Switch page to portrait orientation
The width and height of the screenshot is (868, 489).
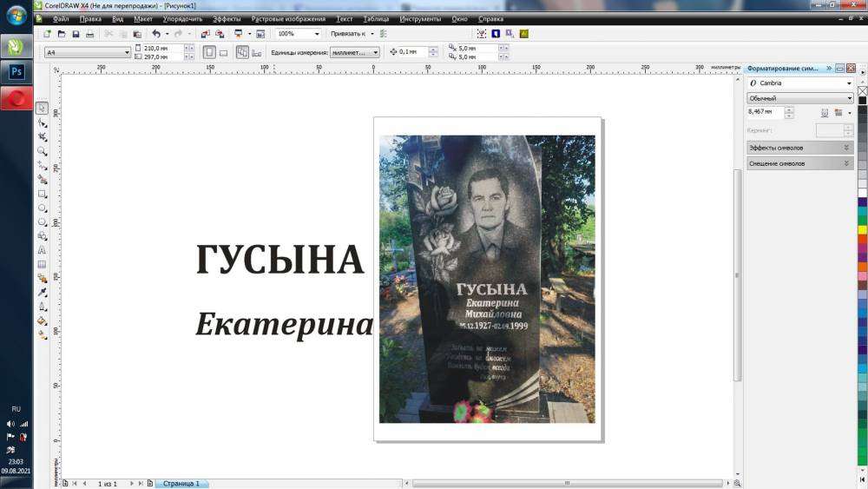209,53
